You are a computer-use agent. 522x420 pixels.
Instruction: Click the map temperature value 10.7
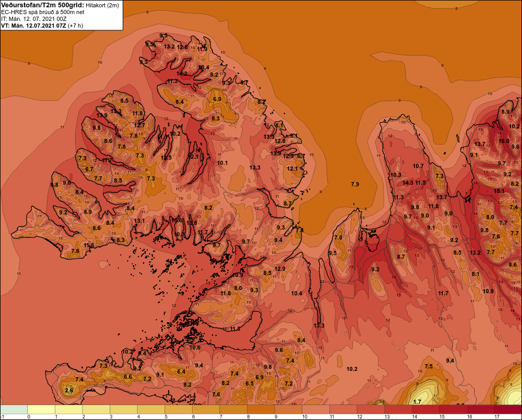pos(418,166)
